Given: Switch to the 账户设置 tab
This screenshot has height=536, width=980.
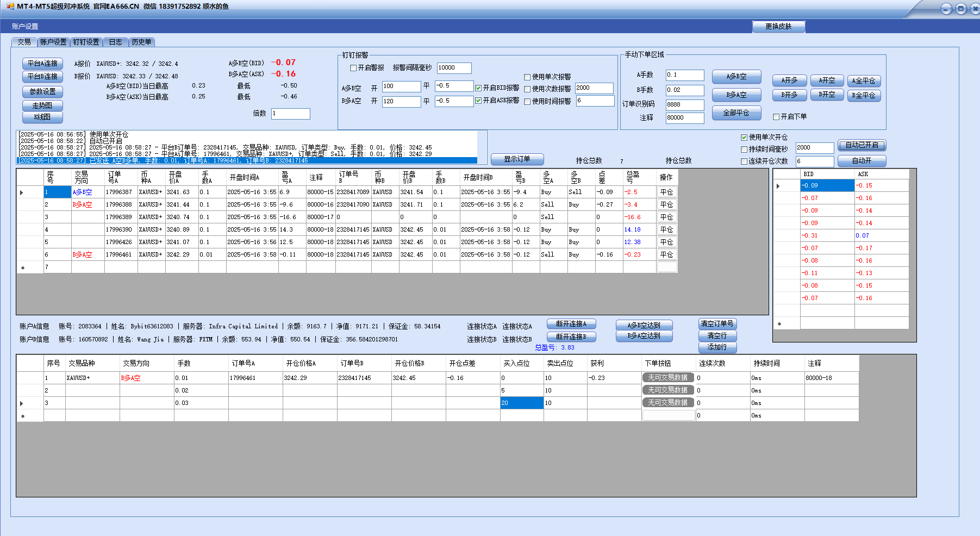Looking at the screenshot, I should (x=53, y=42).
